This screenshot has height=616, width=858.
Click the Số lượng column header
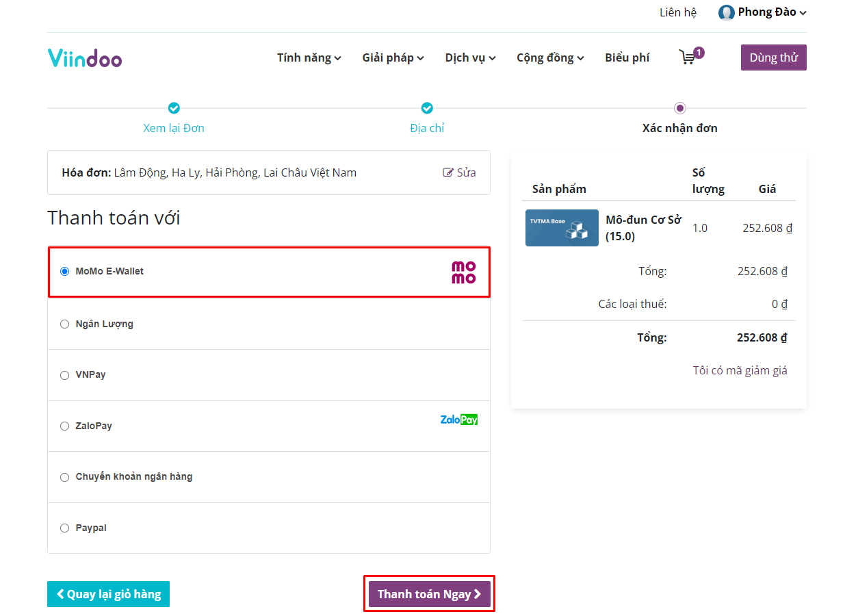tap(708, 181)
